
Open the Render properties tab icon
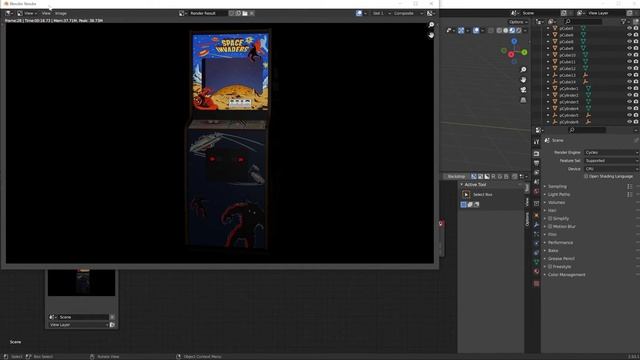536,154
